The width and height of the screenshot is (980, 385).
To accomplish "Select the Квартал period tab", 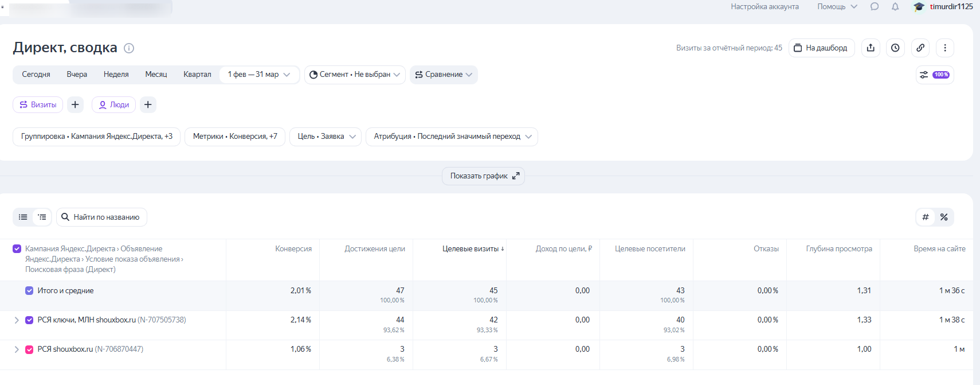I will pyautogui.click(x=197, y=75).
